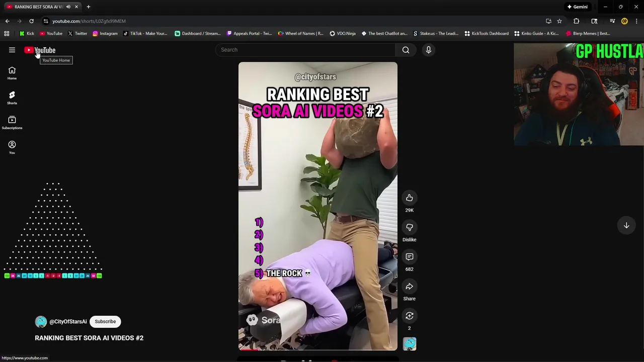Open the Instagram bookmark
This screenshot has width=644, height=362.
click(105, 34)
